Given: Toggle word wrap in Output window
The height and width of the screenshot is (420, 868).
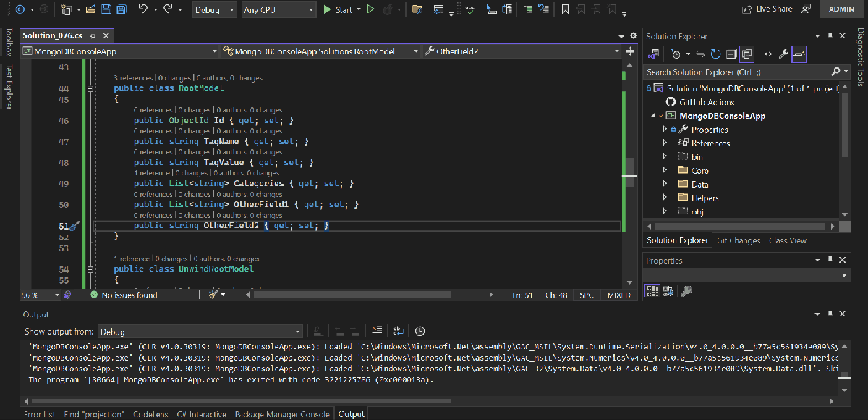Looking at the screenshot, I should click(x=398, y=331).
